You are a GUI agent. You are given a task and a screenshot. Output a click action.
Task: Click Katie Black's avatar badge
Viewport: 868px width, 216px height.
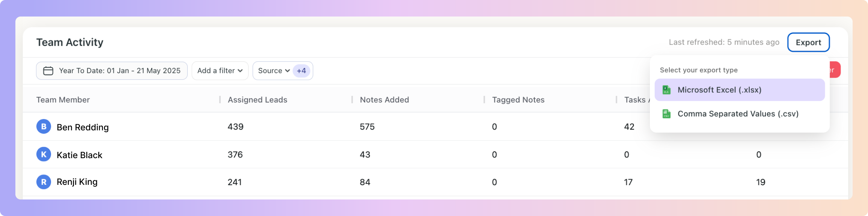(44, 154)
